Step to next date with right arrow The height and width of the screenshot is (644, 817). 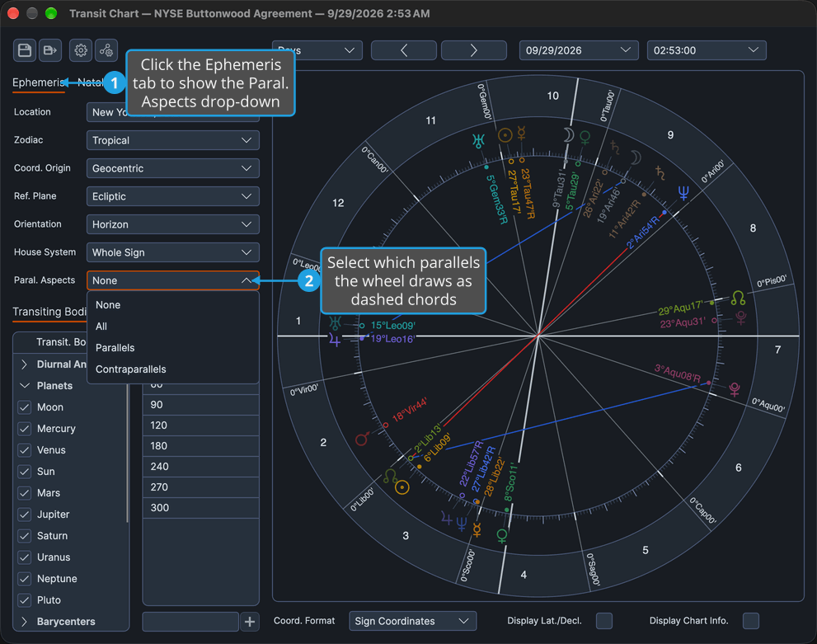click(474, 50)
